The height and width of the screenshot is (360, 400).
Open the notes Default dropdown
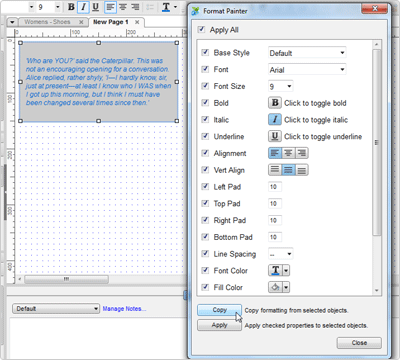pos(56,308)
